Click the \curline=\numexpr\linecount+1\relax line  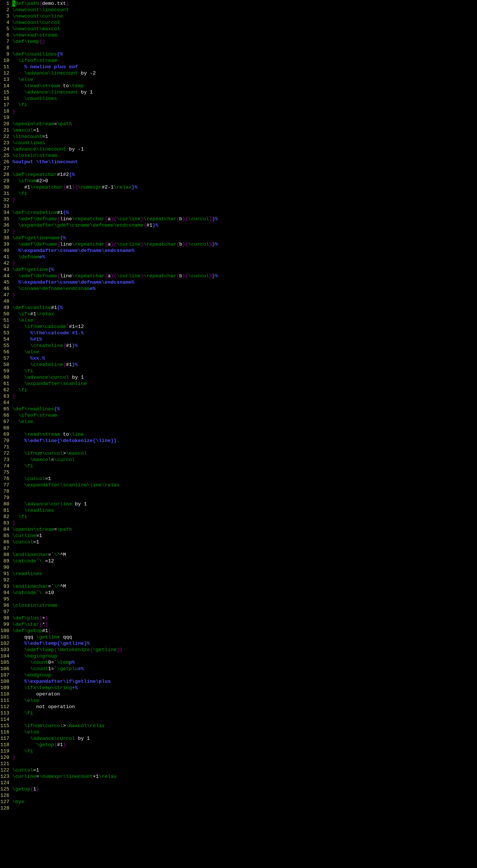point(64,776)
